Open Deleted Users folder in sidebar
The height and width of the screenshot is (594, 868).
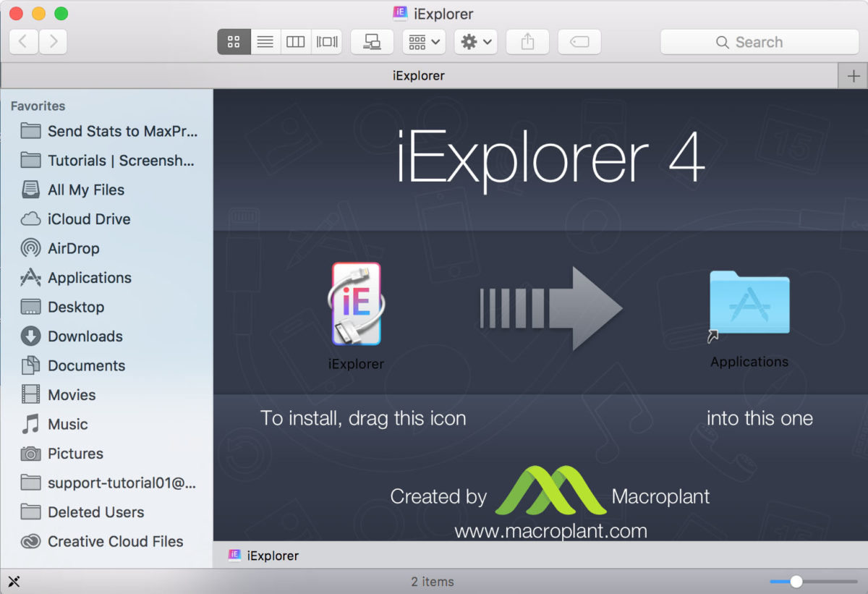[82, 512]
